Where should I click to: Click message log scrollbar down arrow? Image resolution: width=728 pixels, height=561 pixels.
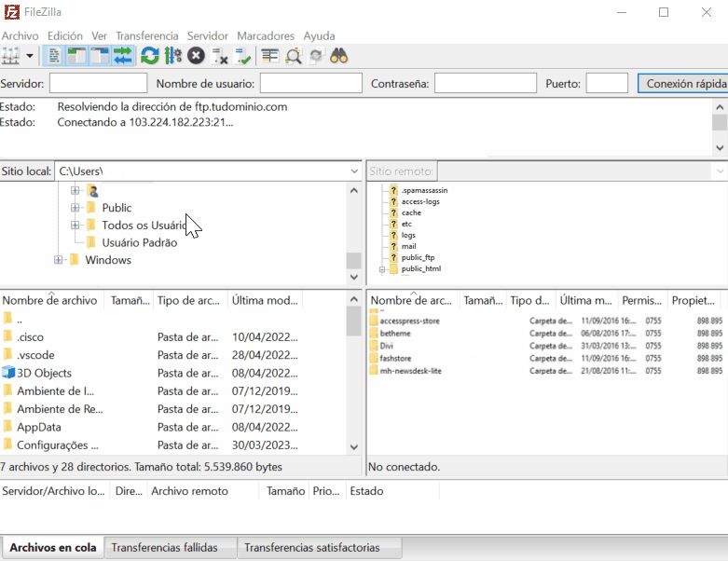(x=720, y=148)
